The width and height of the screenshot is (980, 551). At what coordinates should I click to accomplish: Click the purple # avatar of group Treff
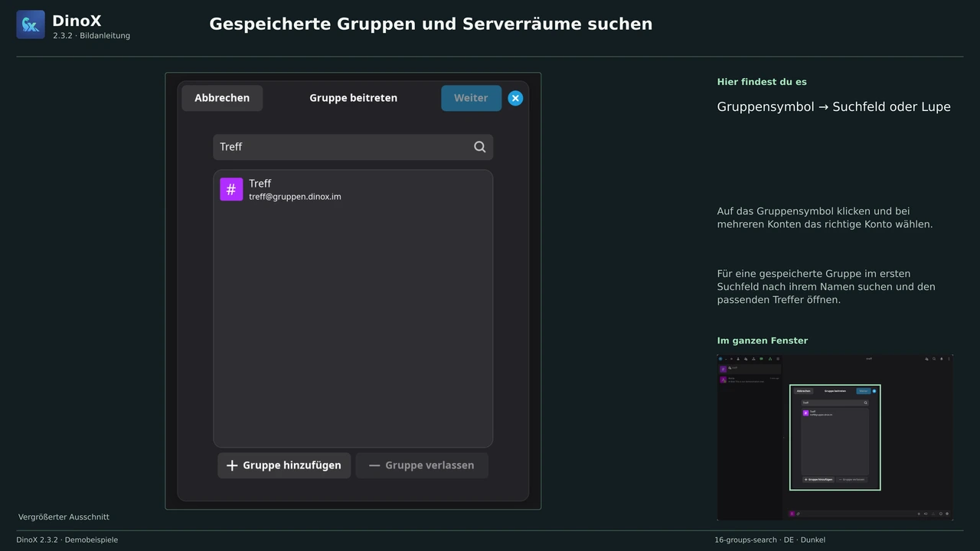tap(231, 189)
